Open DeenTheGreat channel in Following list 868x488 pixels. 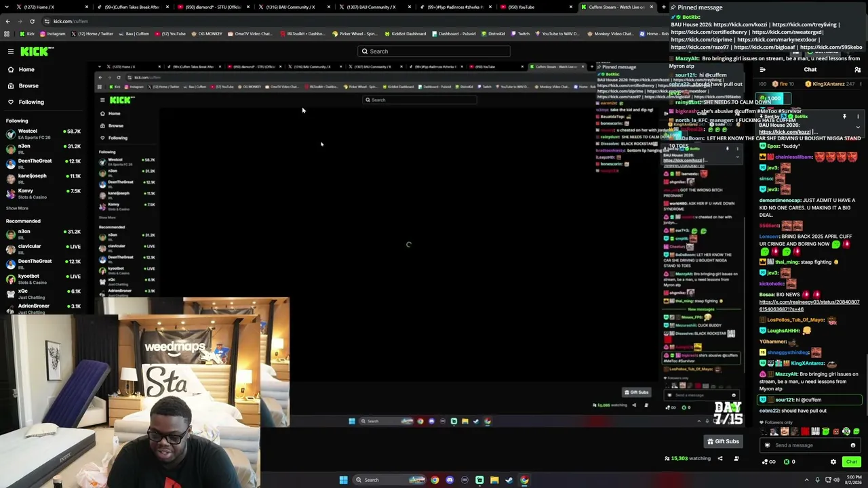[42, 163]
